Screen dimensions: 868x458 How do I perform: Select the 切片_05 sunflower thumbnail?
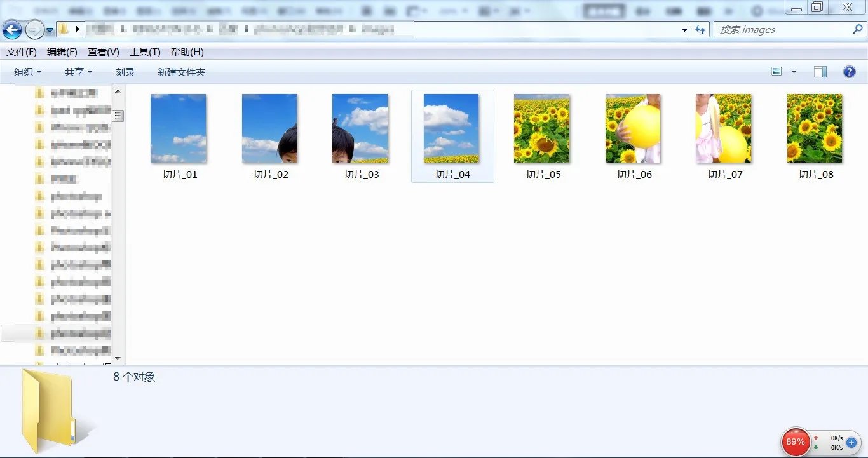[x=541, y=128]
